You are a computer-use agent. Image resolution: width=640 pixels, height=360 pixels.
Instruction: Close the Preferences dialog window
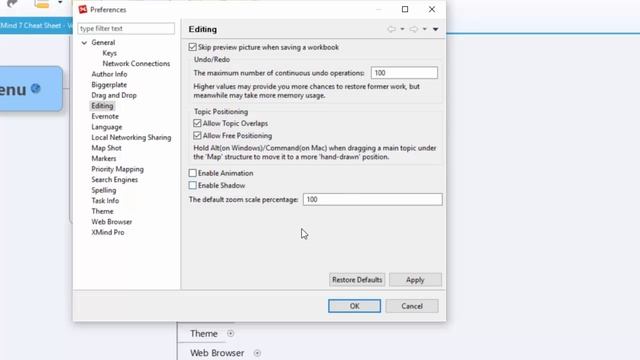[x=431, y=9]
